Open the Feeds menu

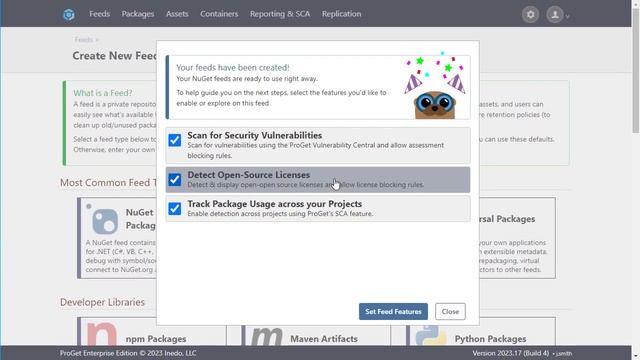(x=100, y=14)
